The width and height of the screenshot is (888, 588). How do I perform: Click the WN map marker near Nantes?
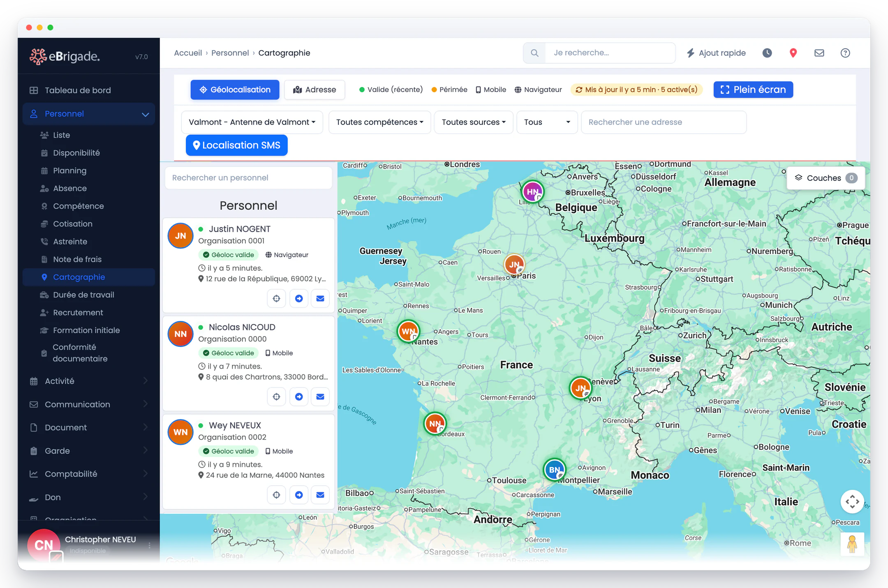click(408, 331)
